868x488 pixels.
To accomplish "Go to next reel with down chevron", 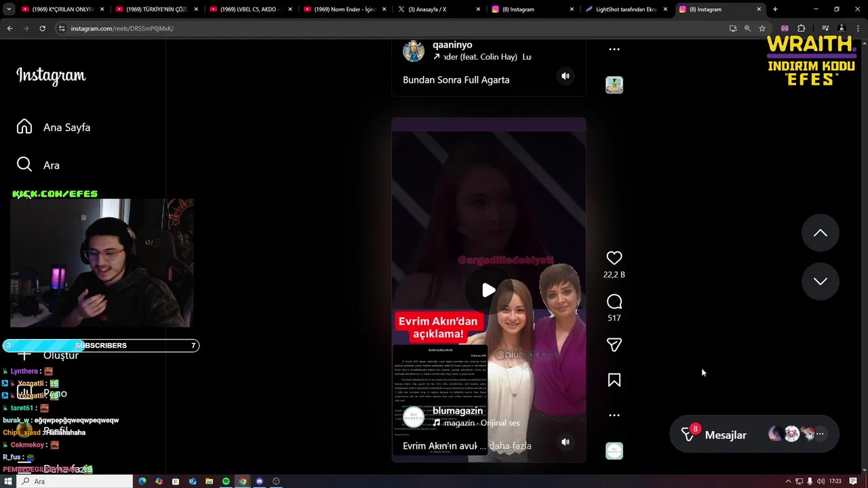I will [820, 281].
